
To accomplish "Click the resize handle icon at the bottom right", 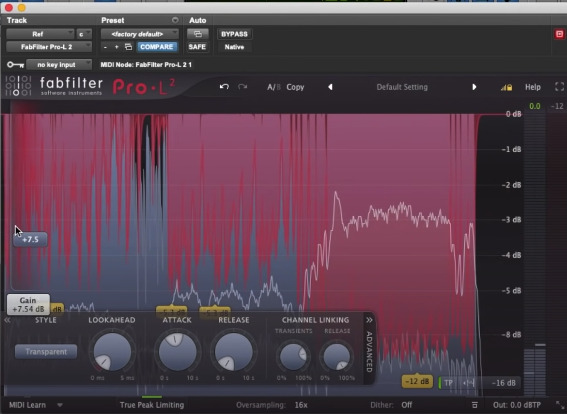I will [559, 405].
